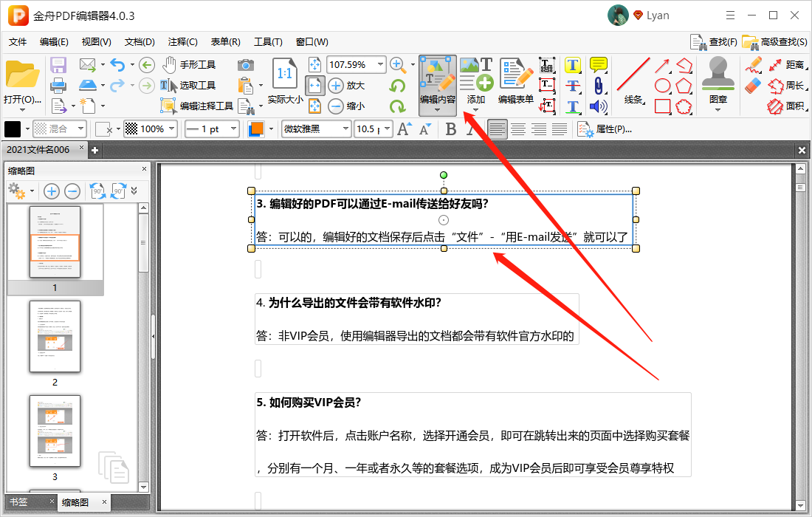
Task: Click the rotate counterclockwise green arrow
Action: point(397,86)
